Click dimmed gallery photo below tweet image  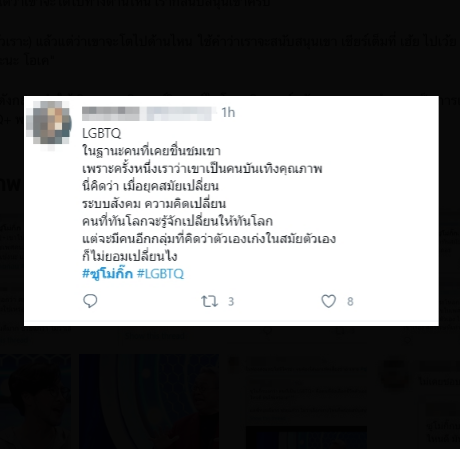click(149, 401)
